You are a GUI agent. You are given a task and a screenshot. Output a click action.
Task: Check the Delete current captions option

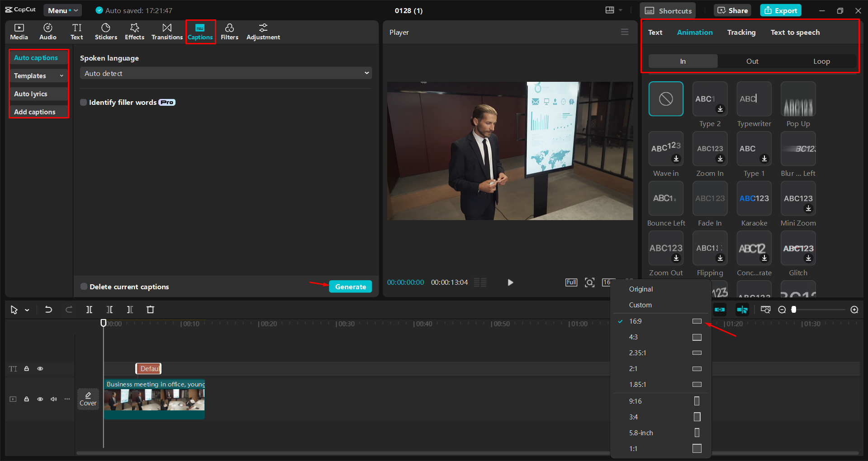point(83,287)
